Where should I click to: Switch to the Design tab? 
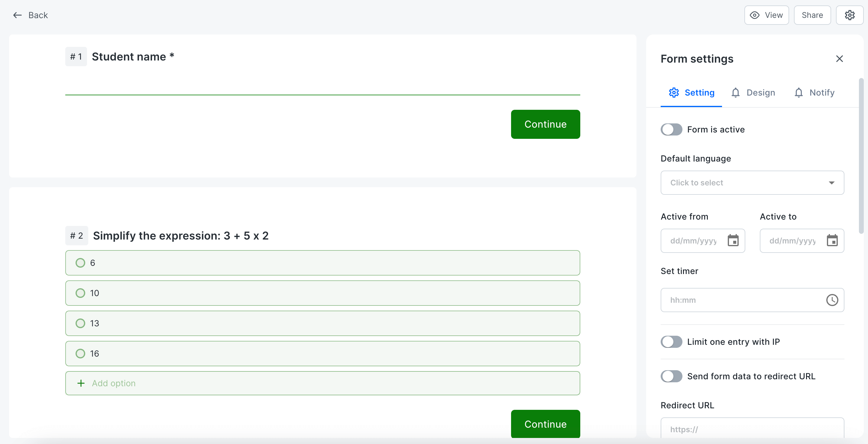760,92
